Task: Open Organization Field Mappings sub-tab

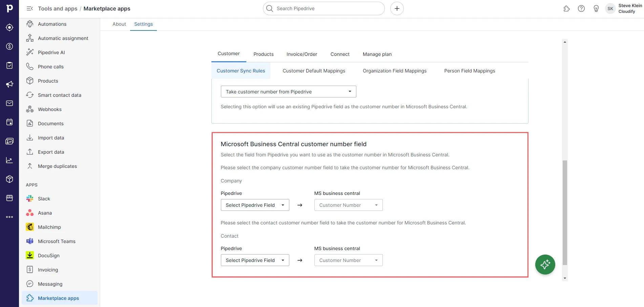Action: click(x=395, y=71)
